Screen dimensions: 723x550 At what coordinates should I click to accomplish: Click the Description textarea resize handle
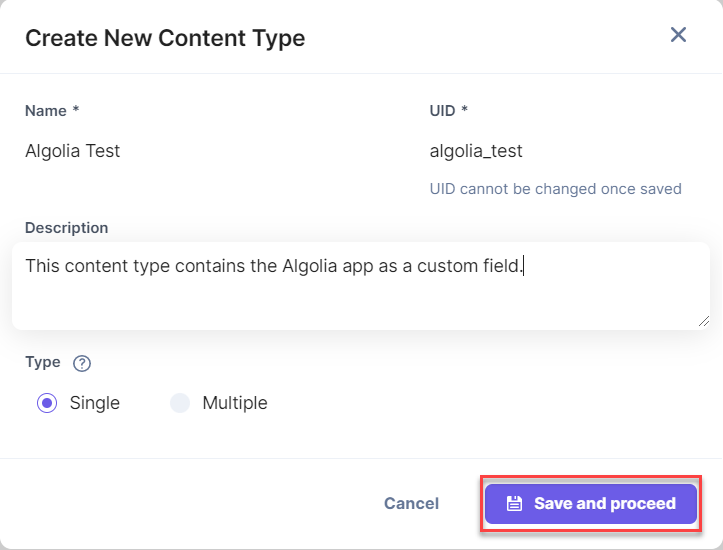(x=704, y=321)
